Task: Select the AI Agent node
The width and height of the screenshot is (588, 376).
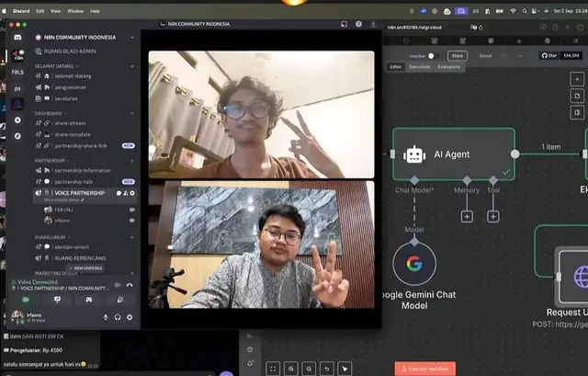Action: (454, 154)
